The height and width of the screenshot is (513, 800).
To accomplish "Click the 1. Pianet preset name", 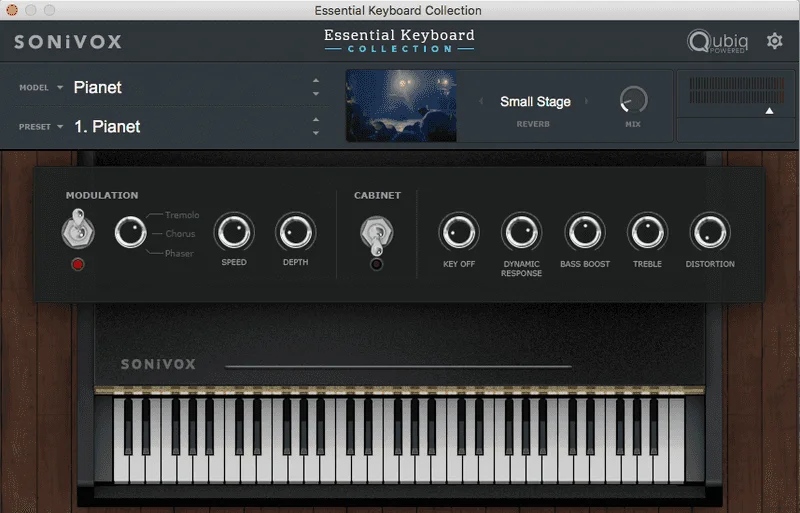I will (107, 127).
